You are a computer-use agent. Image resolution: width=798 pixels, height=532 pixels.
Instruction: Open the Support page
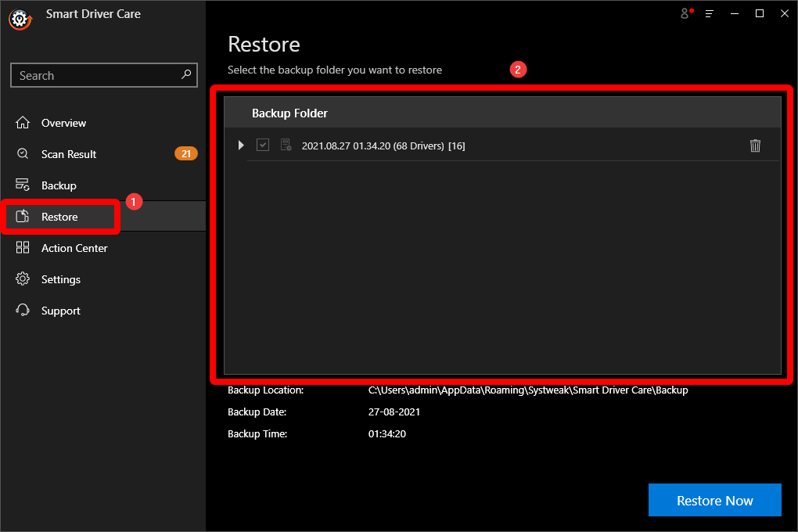(x=61, y=311)
